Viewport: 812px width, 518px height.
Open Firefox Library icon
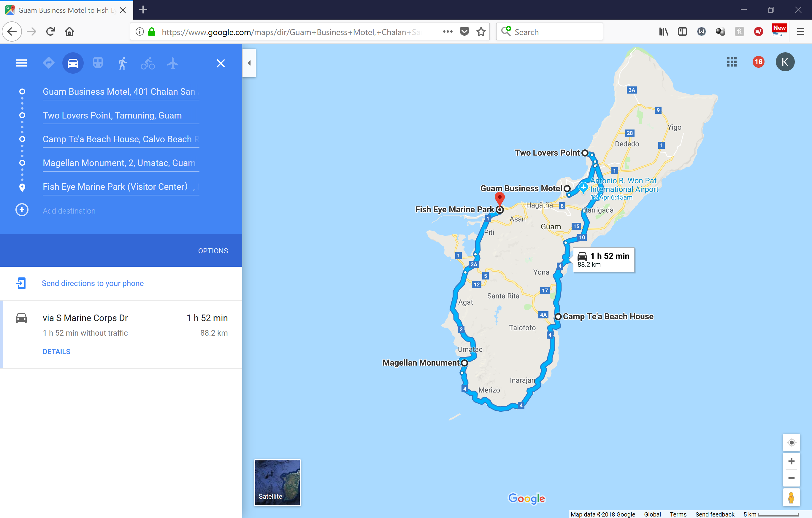(664, 32)
